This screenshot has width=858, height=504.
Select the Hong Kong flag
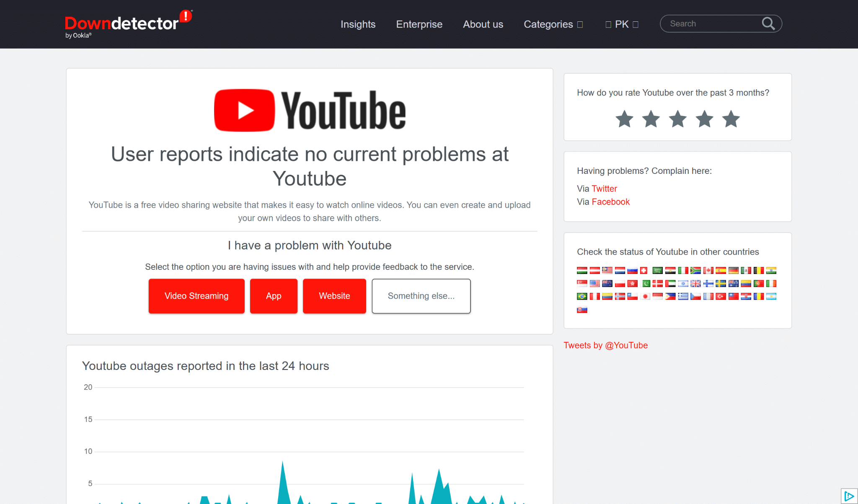point(633,283)
